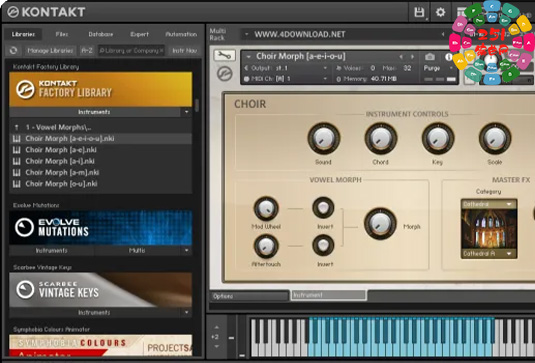Screen dimensions: 535x363
Task: Click the Morph knob
Action: (x=380, y=224)
